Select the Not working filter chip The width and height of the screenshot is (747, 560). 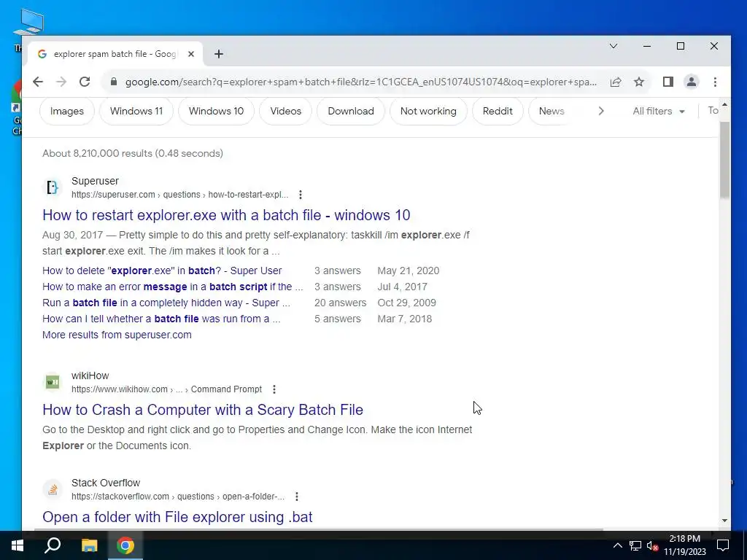coord(428,111)
